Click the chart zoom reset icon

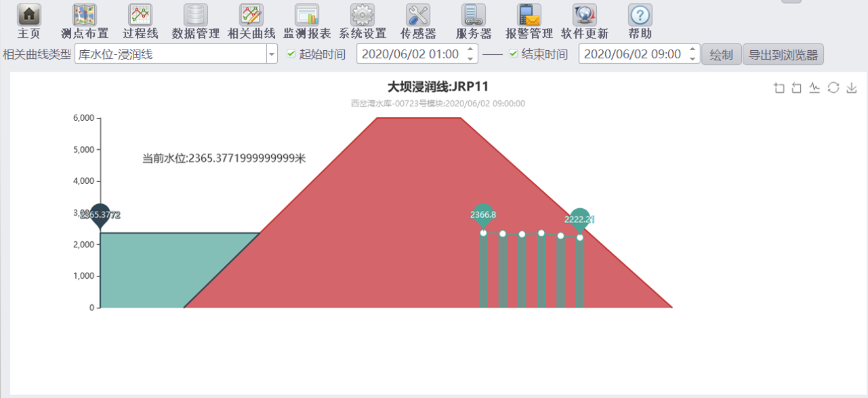point(797,87)
